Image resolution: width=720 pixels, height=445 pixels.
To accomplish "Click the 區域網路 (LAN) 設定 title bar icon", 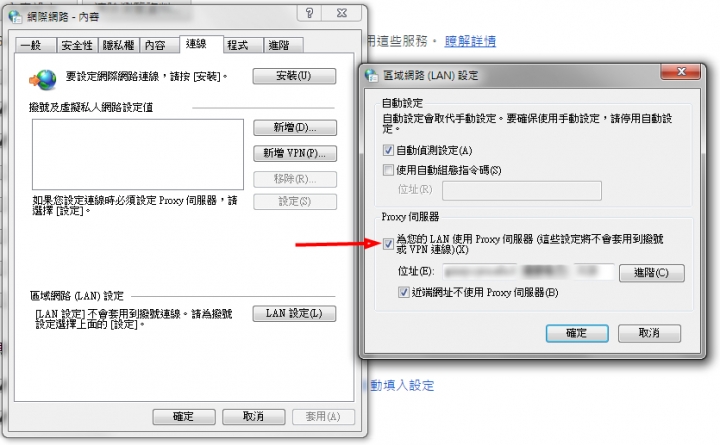I will point(371,75).
